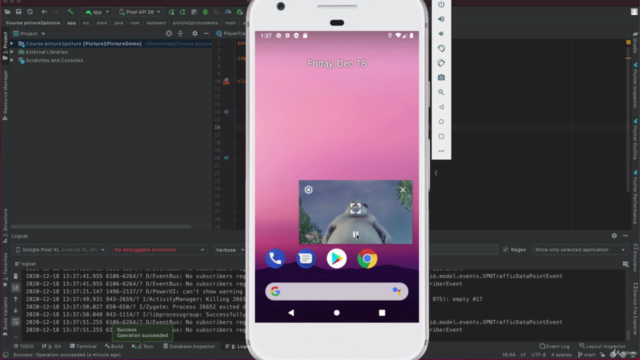Expand the Scratches and Consoles node

[x=12, y=60]
